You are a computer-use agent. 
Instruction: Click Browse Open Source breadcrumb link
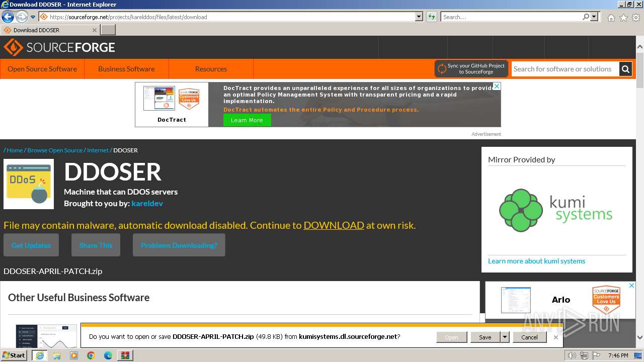point(55,150)
